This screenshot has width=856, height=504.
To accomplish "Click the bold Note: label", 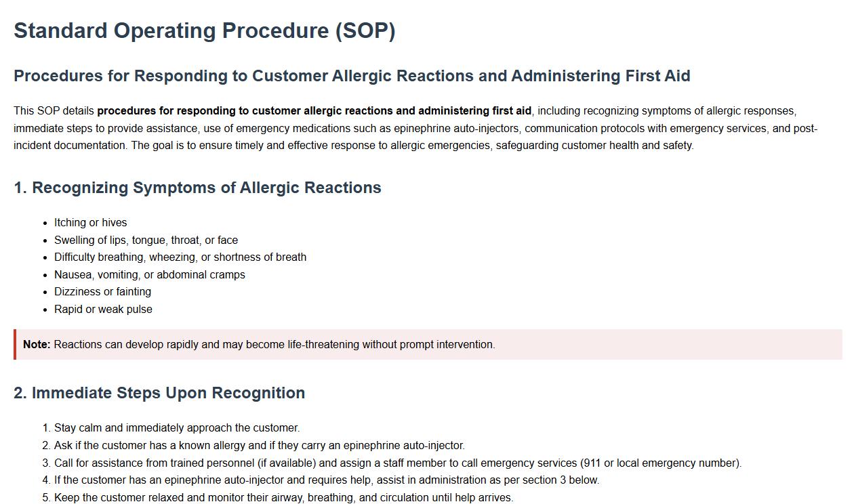I will [37, 345].
